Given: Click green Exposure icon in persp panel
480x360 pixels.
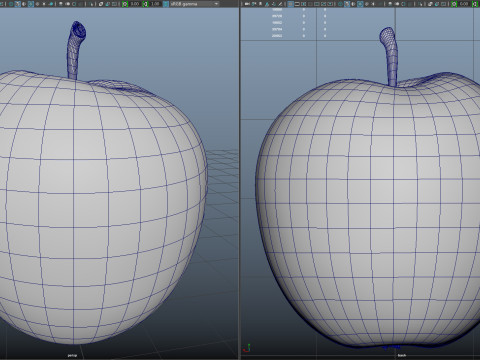Looking at the screenshot, I should tap(125, 4).
